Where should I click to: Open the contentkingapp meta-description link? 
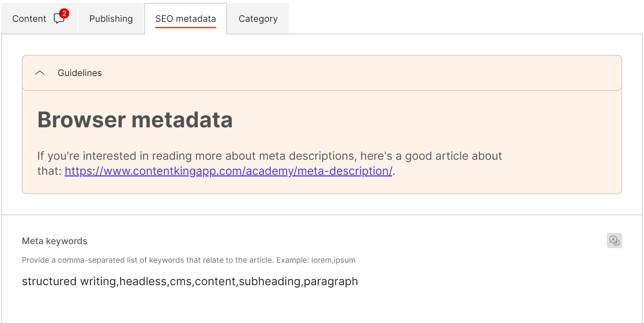(x=228, y=171)
